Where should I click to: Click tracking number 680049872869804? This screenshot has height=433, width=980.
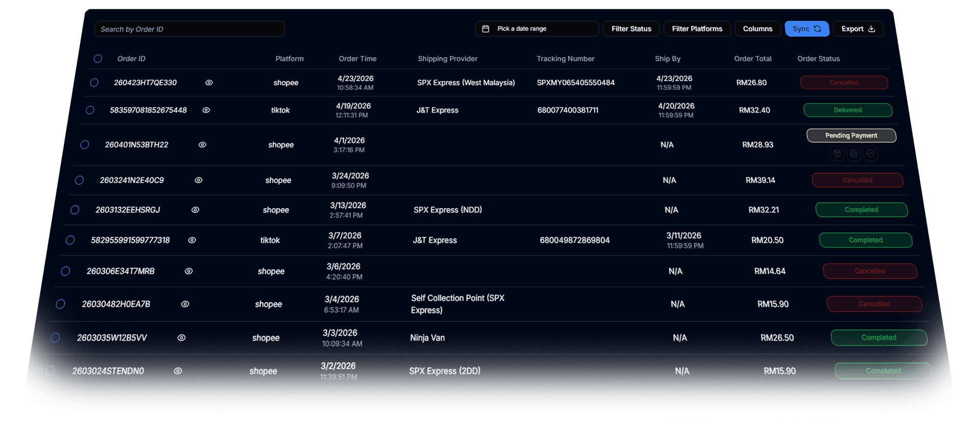point(575,240)
